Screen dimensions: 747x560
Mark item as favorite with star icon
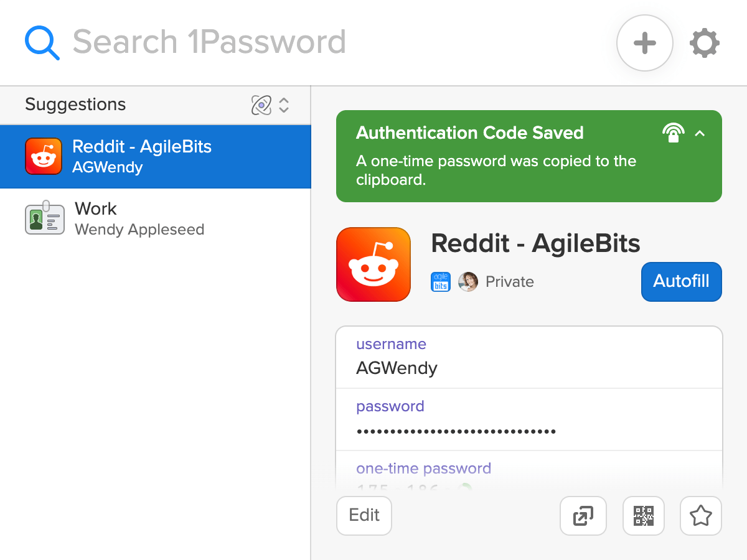tap(701, 516)
